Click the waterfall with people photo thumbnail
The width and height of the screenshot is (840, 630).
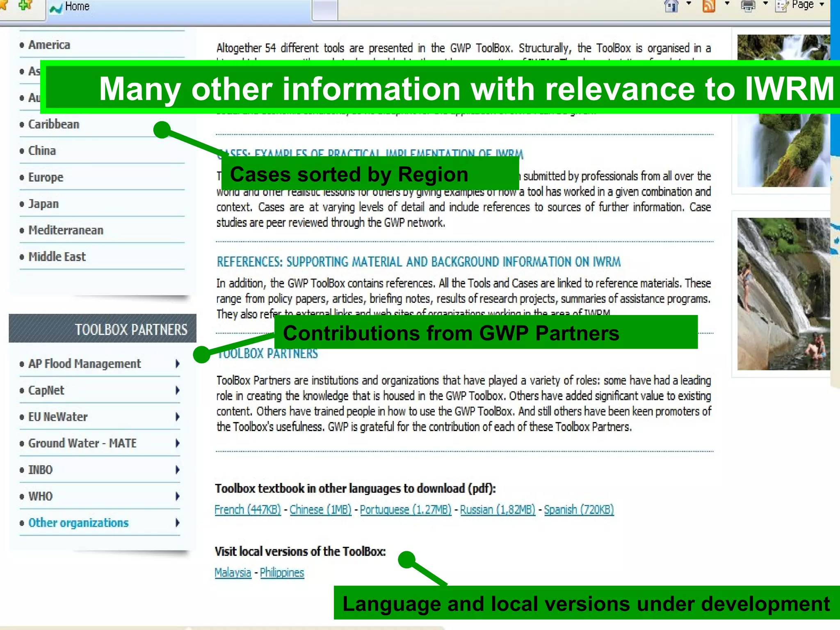click(x=783, y=294)
